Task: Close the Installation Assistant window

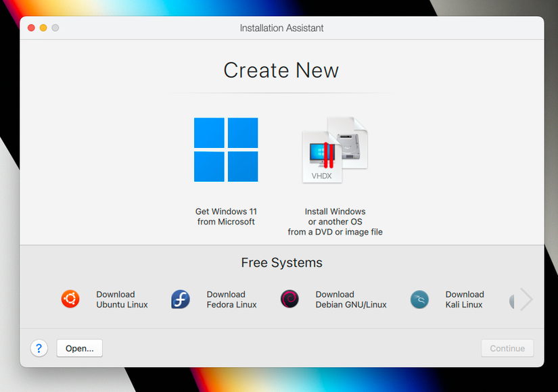Action: tap(31, 28)
